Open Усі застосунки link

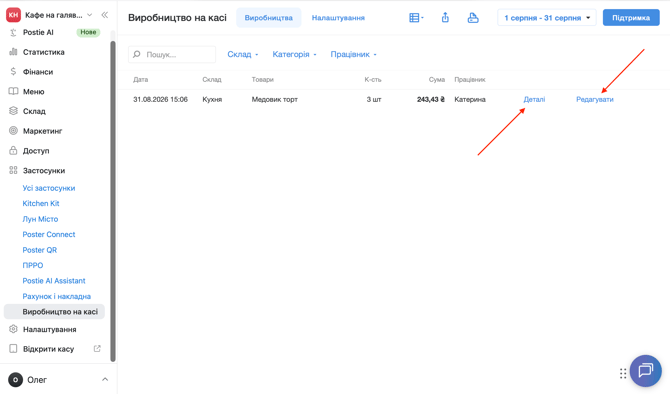(x=49, y=188)
